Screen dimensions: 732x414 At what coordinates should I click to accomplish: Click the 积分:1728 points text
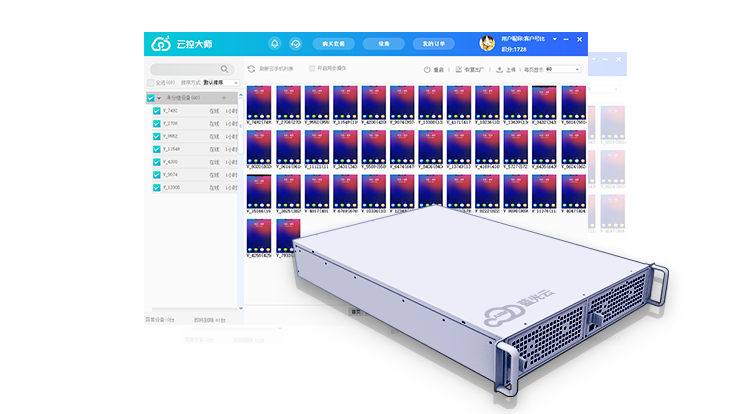point(514,49)
